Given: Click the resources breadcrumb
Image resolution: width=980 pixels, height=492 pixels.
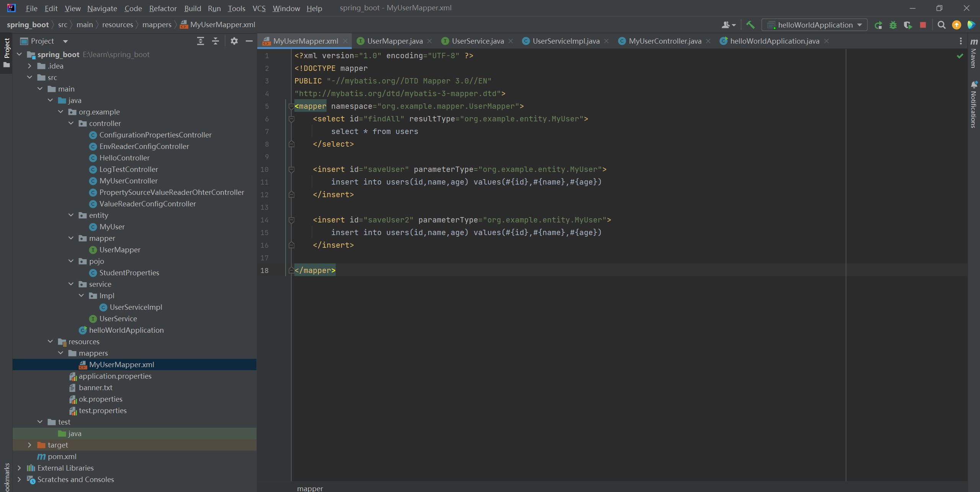Looking at the screenshot, I should (x=118, y=25).
